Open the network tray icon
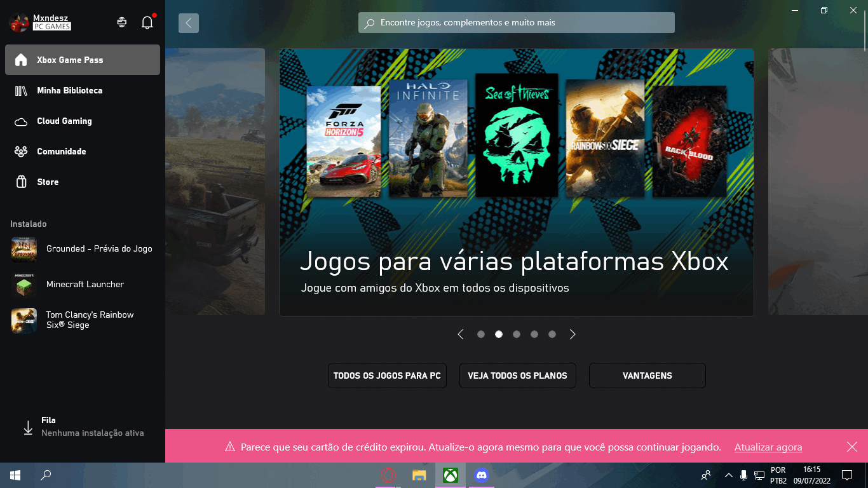Screen dimensions: 868x488 point(759,475)
